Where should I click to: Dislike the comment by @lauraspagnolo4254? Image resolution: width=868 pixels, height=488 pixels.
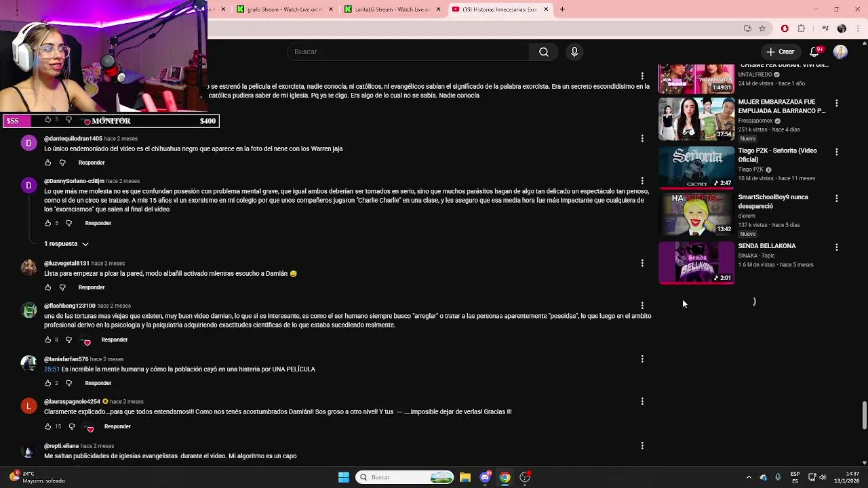[72, 426]
